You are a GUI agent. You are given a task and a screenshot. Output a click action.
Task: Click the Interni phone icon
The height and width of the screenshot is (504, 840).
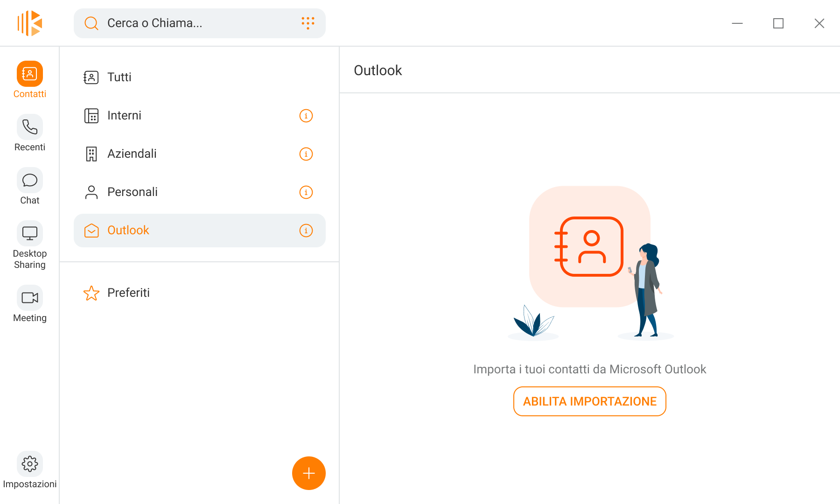91,116
